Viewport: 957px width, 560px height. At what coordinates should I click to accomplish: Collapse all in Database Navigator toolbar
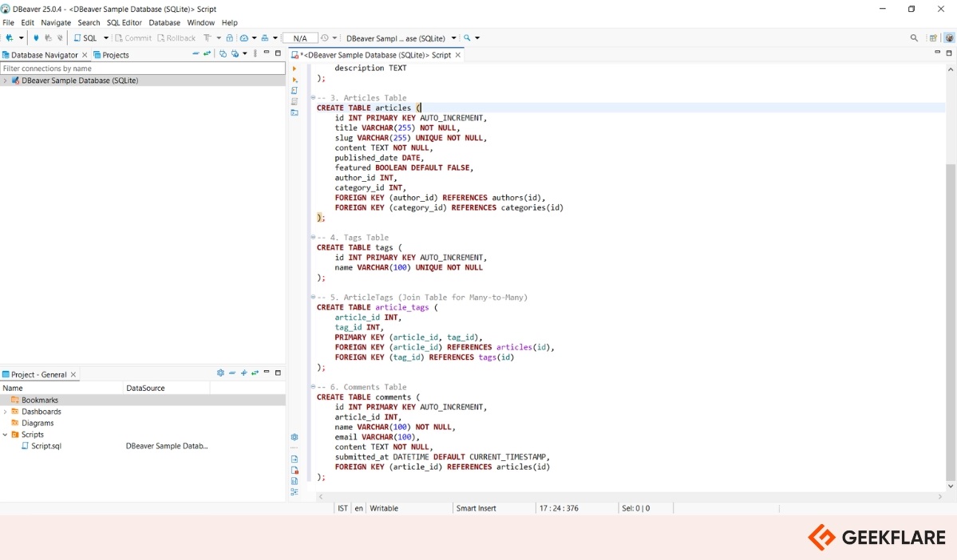(196, 53)
